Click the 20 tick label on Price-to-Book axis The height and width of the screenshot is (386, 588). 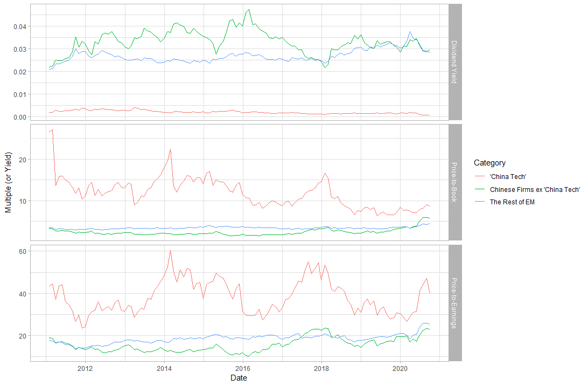tap(23, 160)
